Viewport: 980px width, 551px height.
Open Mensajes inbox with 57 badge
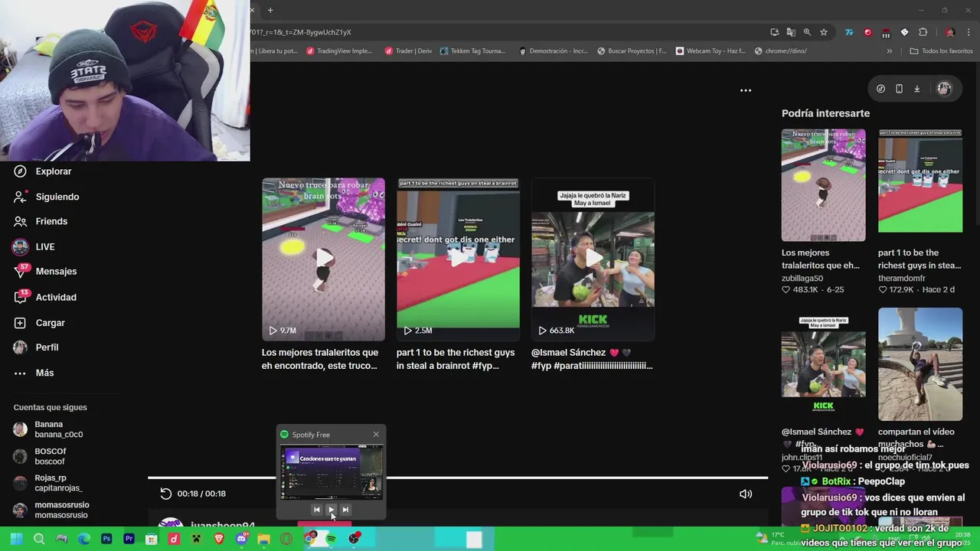(x=45, y=272)
